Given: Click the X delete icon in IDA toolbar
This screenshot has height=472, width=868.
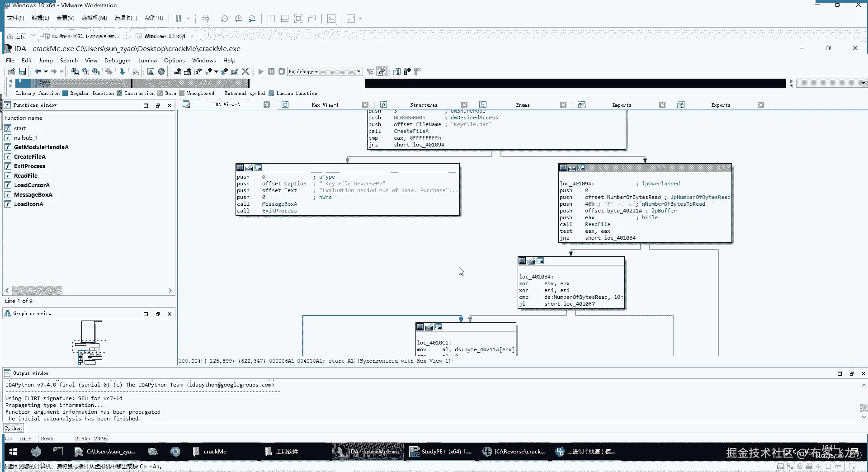Looking at the screenshot, I should 245,71.
